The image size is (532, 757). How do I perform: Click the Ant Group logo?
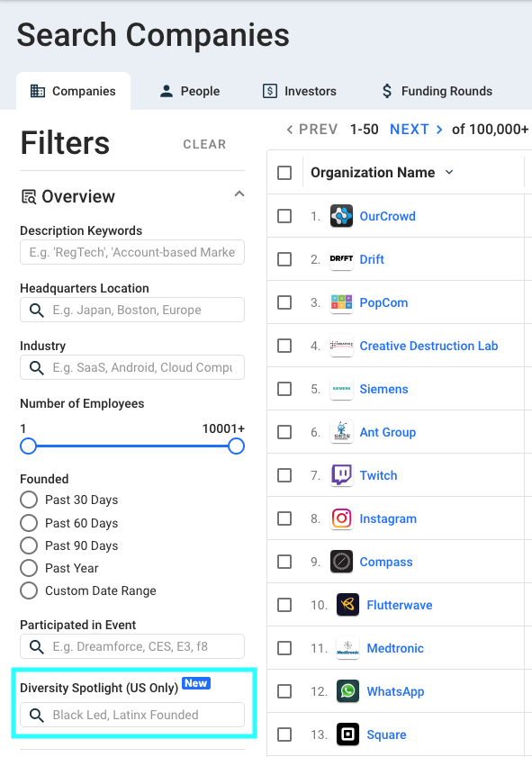(x=341, y=432)
